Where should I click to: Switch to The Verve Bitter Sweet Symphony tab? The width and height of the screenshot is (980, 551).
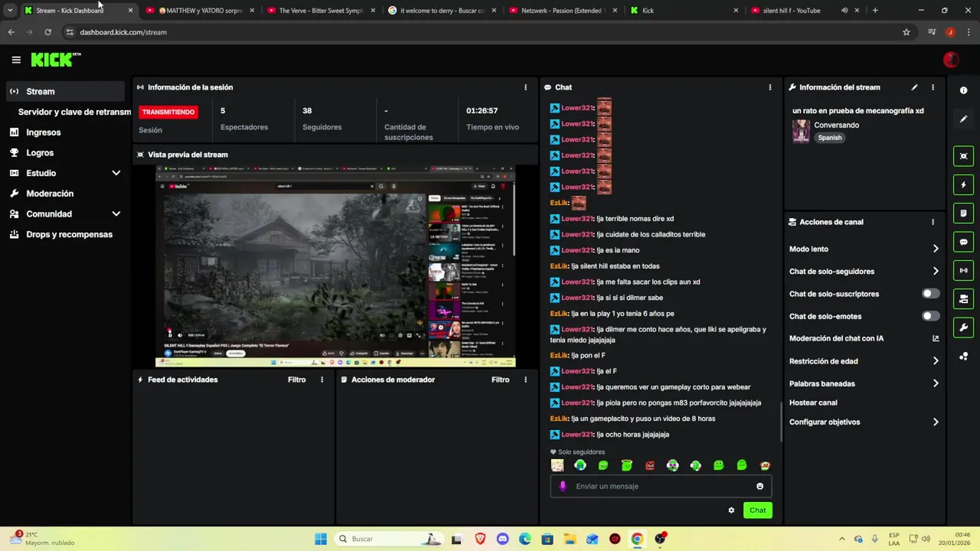pyautogui.click(x=320, y=11)
